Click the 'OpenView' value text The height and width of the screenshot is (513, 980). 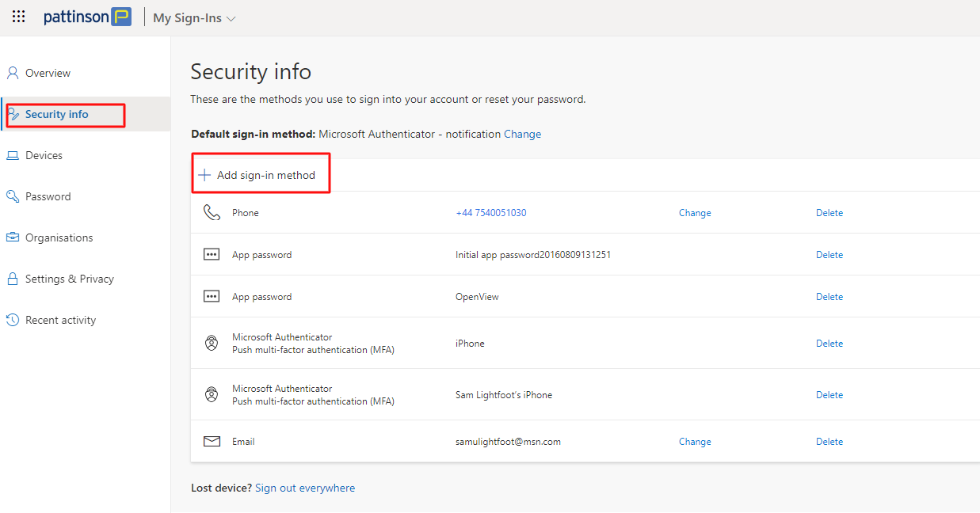[x=477, y=297]
